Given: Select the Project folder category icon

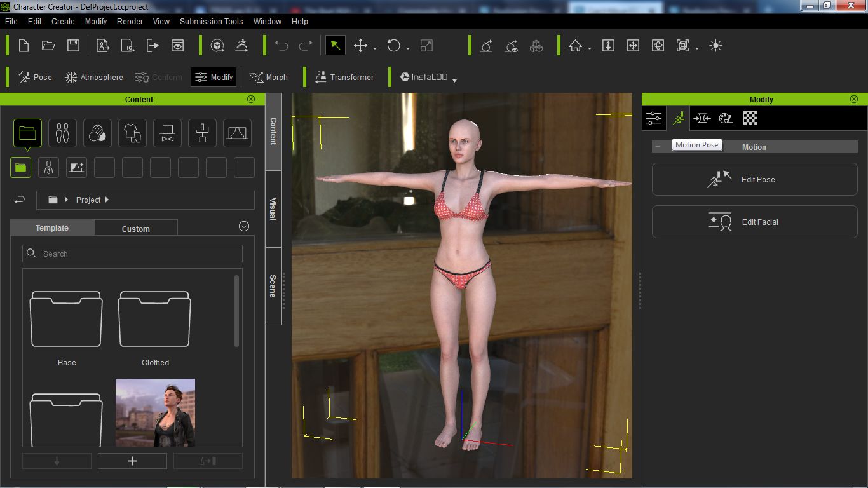Looking at the screenshot, I should pos(27,133).
